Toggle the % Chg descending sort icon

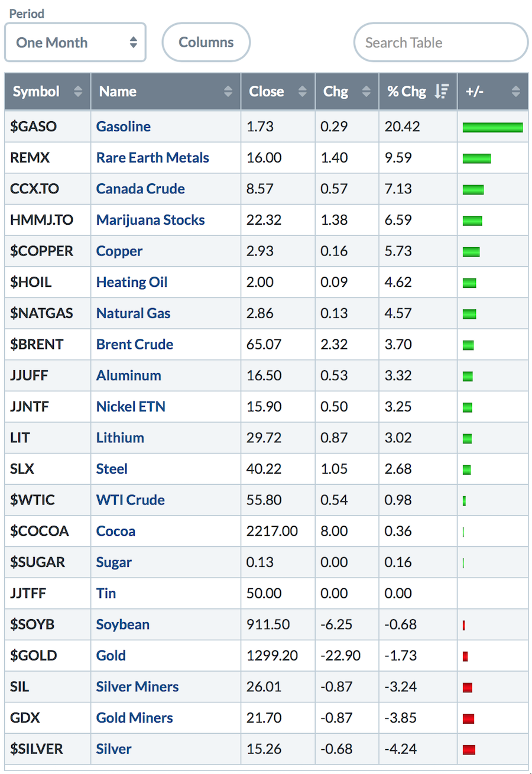[x=442, y=92]
